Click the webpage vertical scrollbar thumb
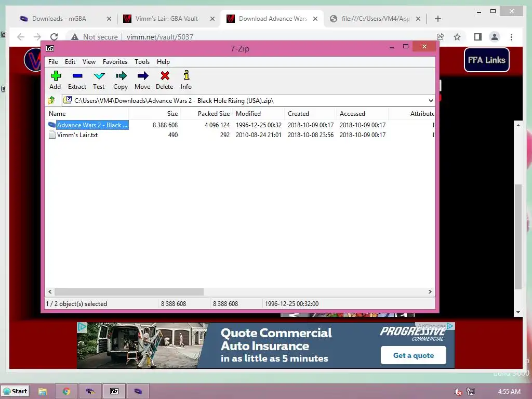This screenshot has height=399, width=532. 518,236
